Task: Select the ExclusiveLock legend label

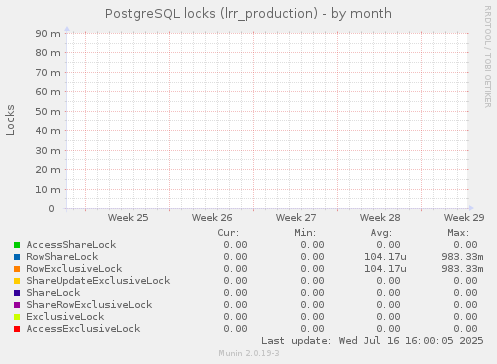Action: point(65,317)
